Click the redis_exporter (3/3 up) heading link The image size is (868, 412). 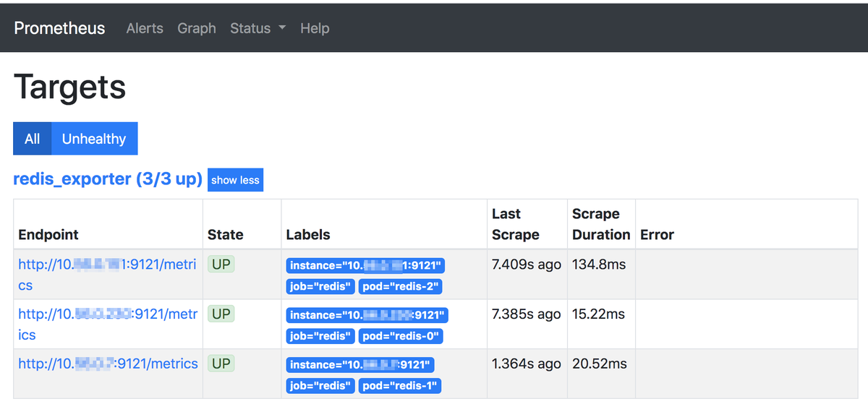coord(108,179)
